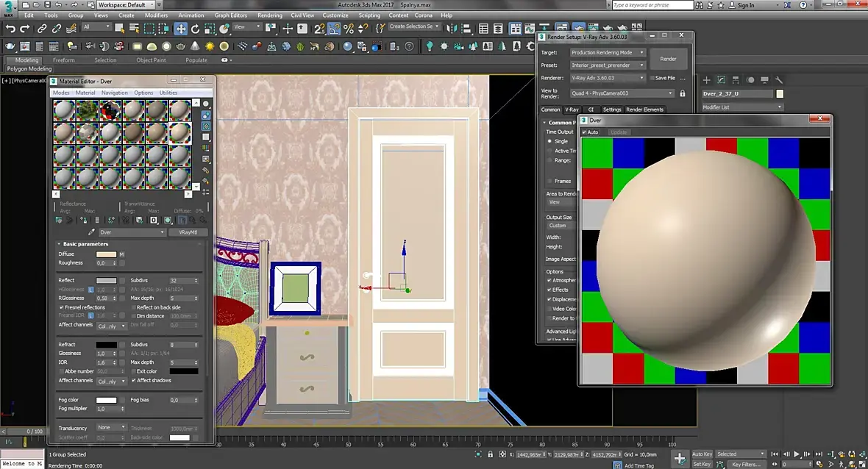The width and height of the screenshot is (868, 469).
Task: Click the Select and Link chain icon
Action: (42, 29)
